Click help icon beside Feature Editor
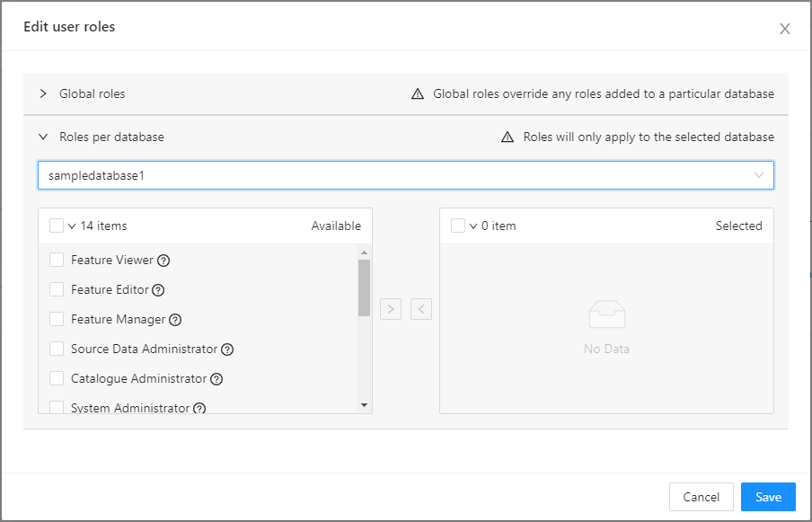This screenshot has height=522, width=812. (x=158, y=290)
